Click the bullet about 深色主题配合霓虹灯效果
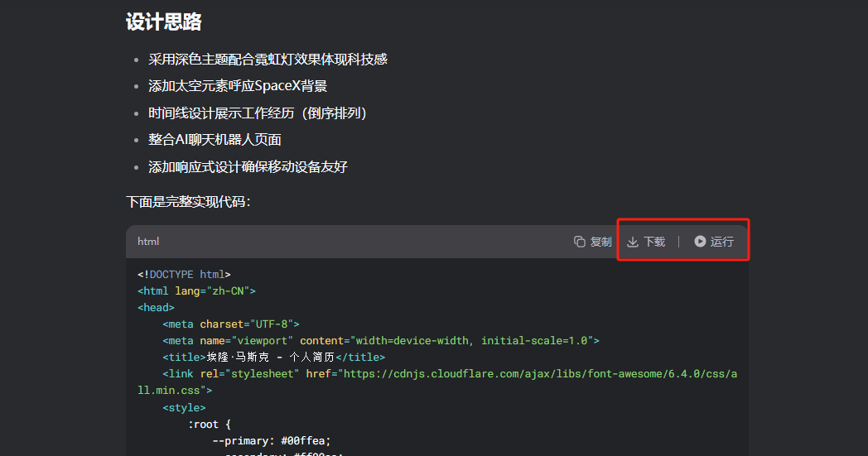The height and width of the screenshot is (456, 868). 268,60
